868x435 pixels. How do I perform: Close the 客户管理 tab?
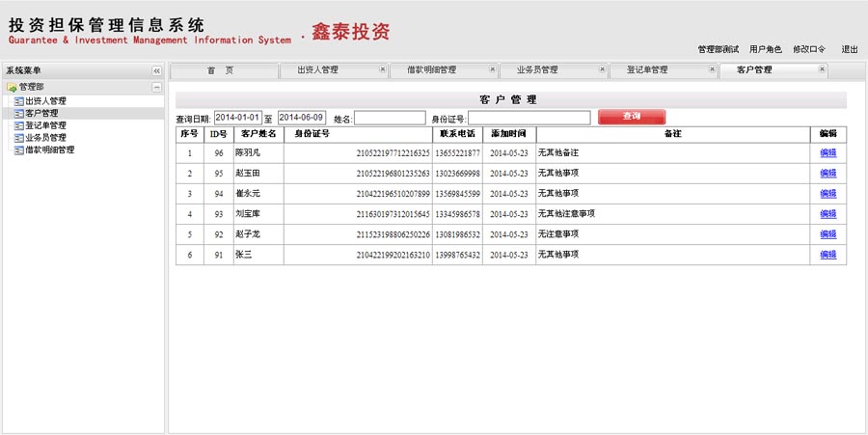coord(822,69)
